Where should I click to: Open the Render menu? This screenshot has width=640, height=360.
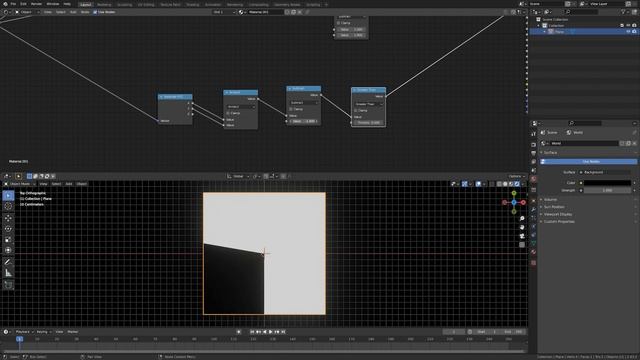36,4
